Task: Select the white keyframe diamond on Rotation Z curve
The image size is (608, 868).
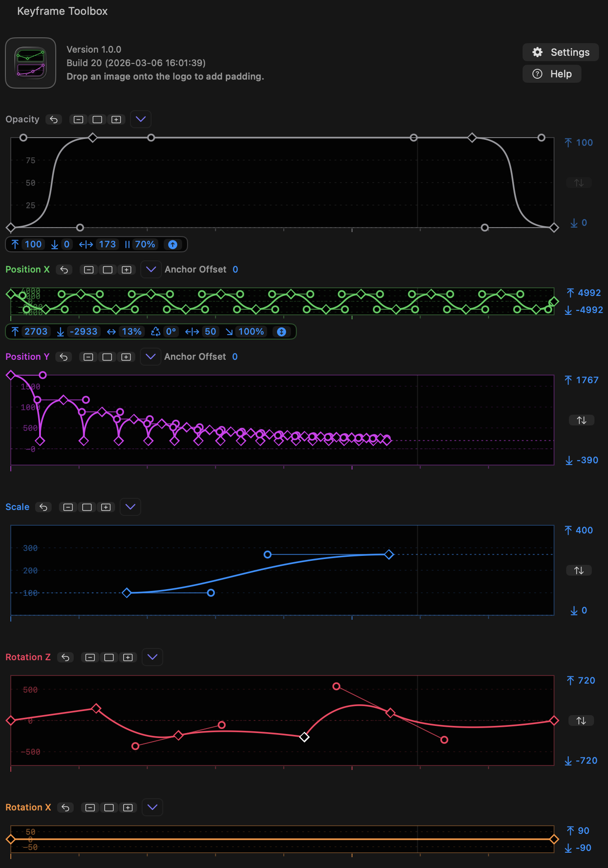Action: [304, 737]
